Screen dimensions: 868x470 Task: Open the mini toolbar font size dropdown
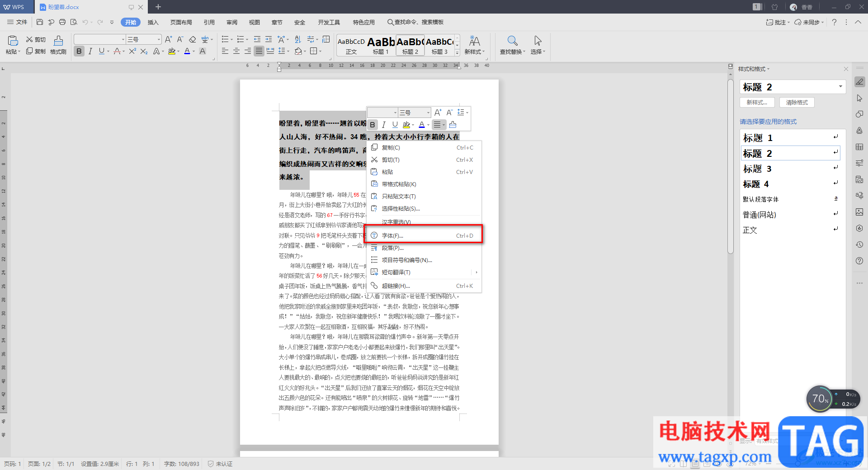(x=428, y=113)
